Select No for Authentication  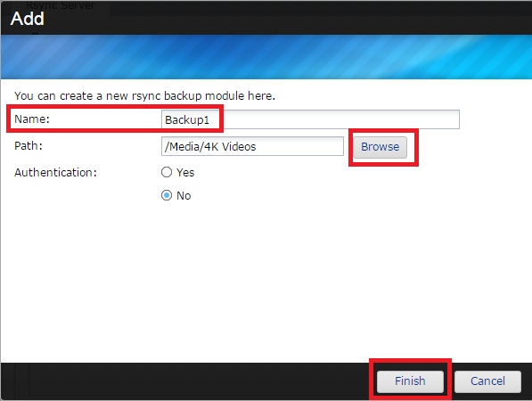167,195
